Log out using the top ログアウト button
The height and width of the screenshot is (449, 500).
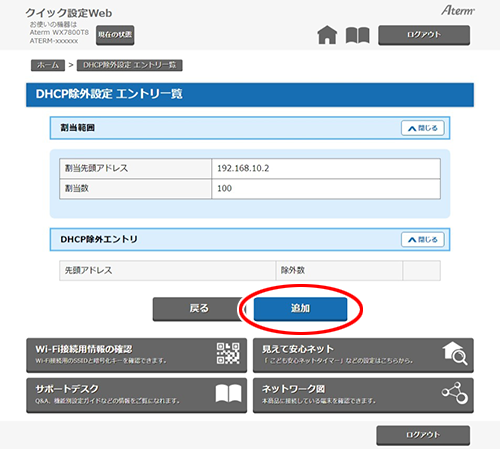click(x=424, y=35)
